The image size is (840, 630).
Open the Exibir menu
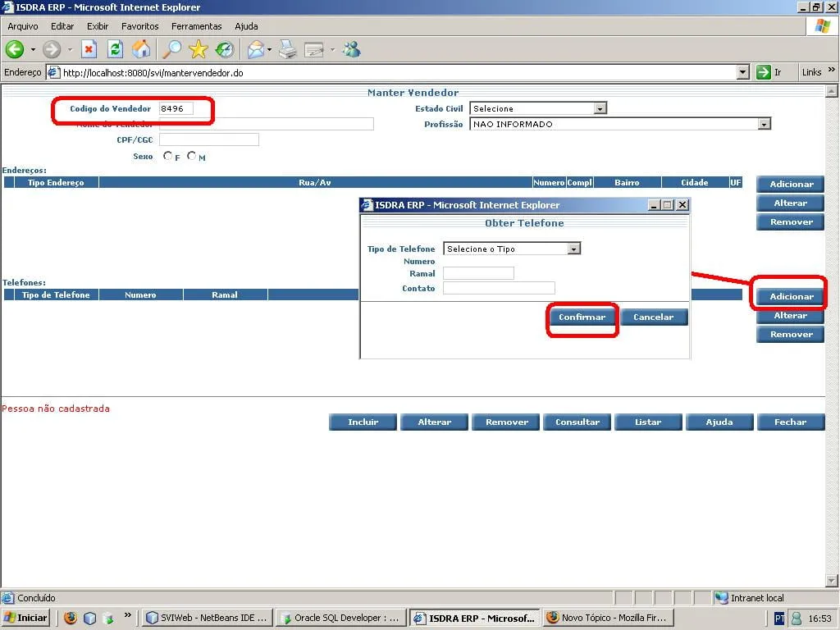tap(98, 26)
